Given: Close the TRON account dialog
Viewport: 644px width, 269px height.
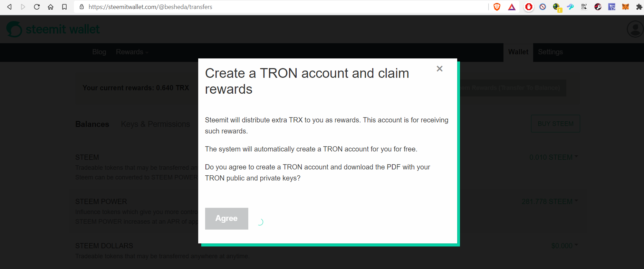Looking at the screenshot, I should pos(440,68).
